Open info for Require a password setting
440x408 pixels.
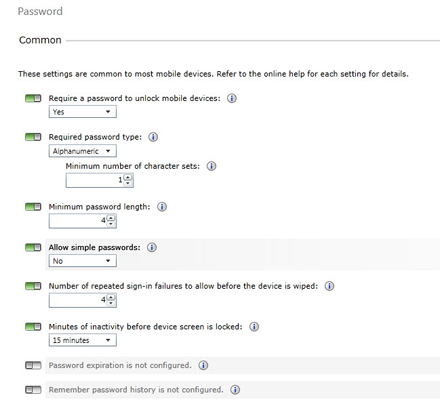click(232, 98)
